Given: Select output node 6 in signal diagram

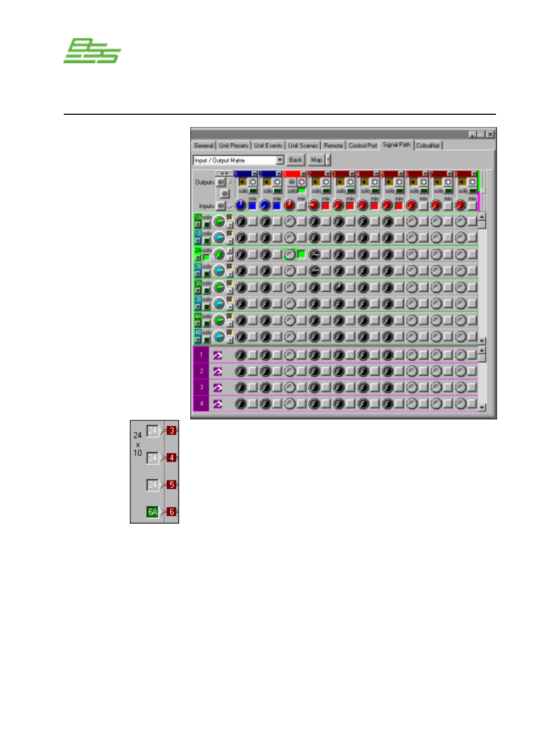Looking at the screenshot, I should click(x=172, y=511).
